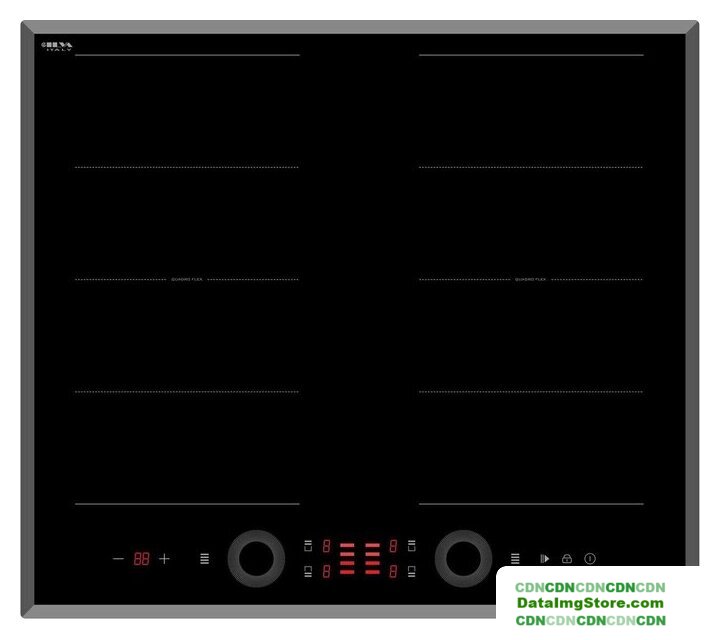Select the bottom-right cooking zone icon
Image resolution: width=721 pixels, height=640 pixels.
pos(411,572)
